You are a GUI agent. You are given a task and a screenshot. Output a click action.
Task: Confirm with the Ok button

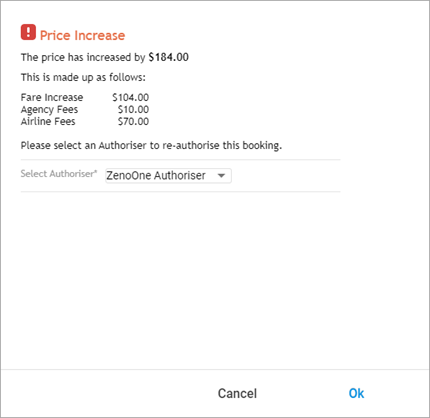point(356,393)
